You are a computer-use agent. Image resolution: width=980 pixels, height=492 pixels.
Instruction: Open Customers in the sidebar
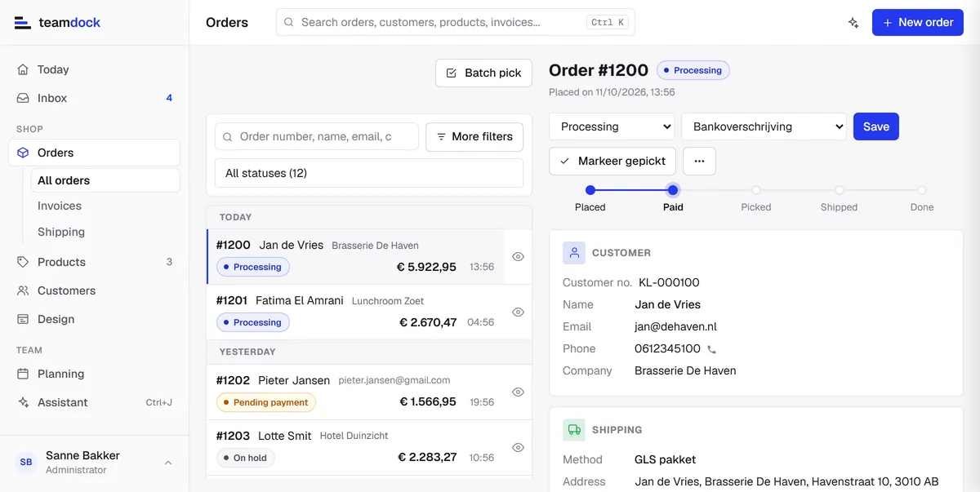[94, 290]
